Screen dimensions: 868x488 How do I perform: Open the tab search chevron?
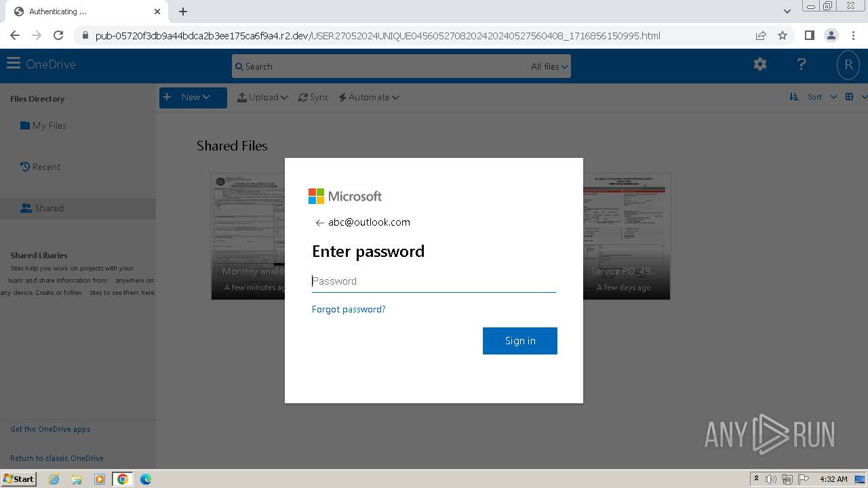[x=787, y=12]
